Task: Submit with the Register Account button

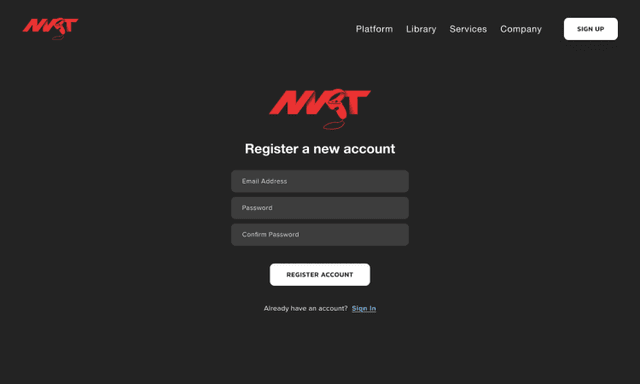Action: click(x=320, y=275)
